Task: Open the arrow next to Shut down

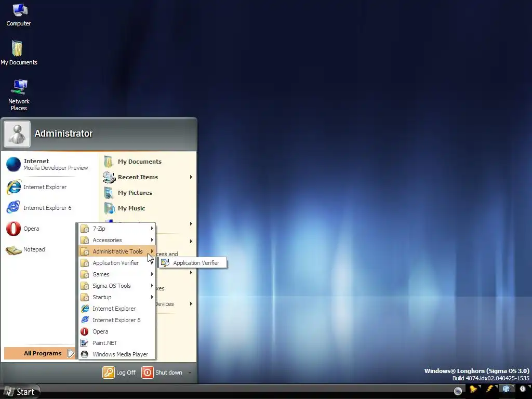Action: click(x=190, y=373)
